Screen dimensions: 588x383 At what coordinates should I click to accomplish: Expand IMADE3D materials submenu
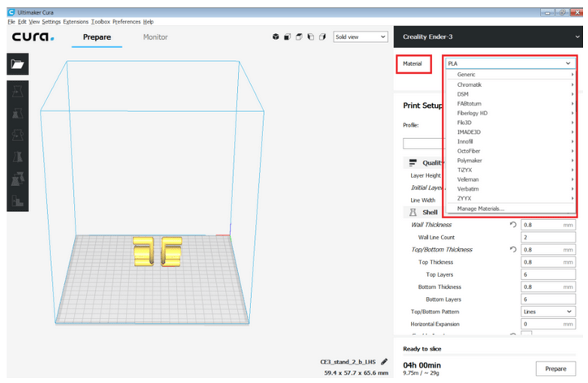[511, 132]
